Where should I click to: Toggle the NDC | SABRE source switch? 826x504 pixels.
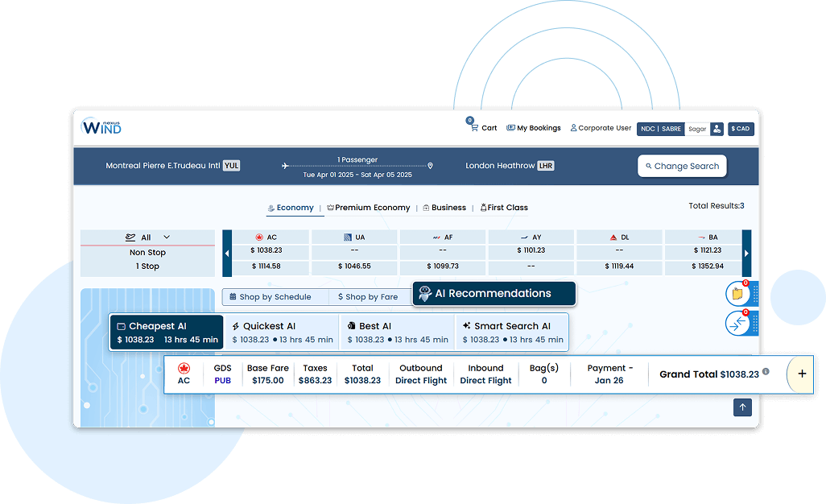(660, 129)
